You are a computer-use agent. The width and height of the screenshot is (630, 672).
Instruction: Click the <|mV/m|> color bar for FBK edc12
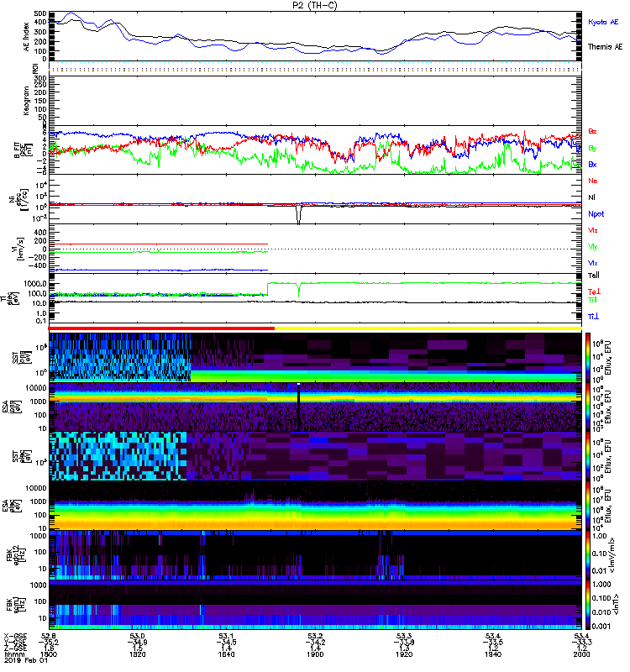[x=587, y=554]
